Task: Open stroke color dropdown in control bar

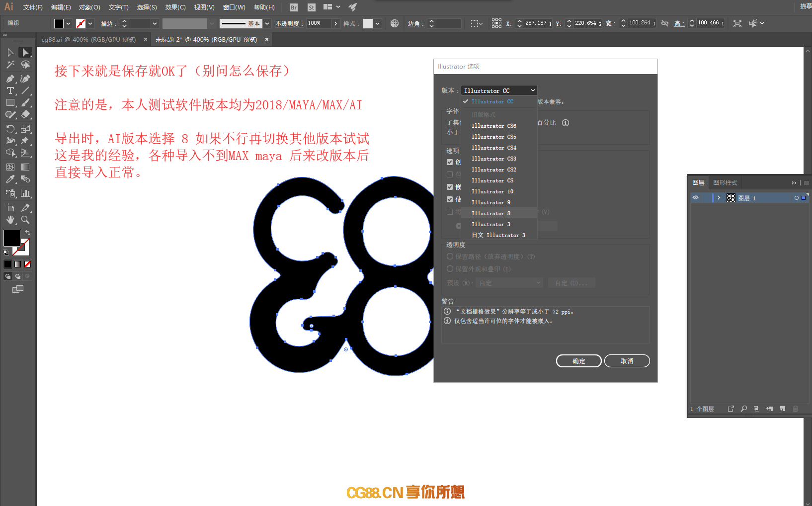Action: [x=90, y=23]
